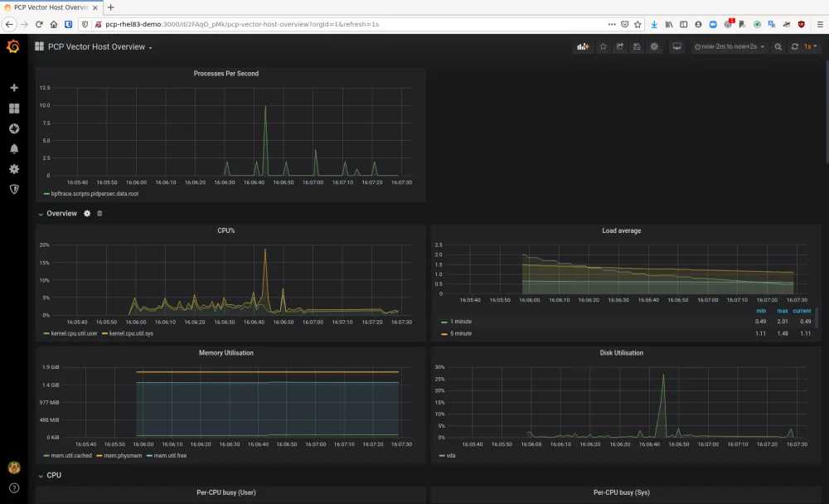This screenshot has width=829, height=504.
Task: Open Explore from the left sidebar
Action: tap(13, 128)
